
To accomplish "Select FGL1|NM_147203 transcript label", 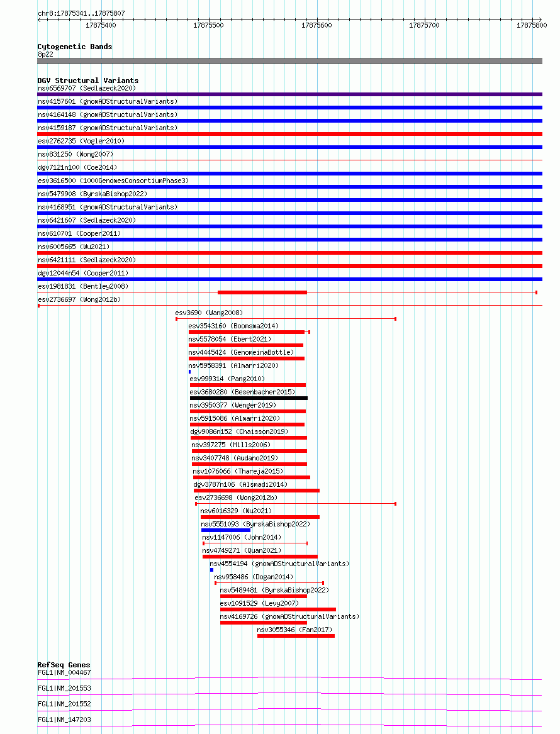I will pyautogui.click(x=64, y=720).
